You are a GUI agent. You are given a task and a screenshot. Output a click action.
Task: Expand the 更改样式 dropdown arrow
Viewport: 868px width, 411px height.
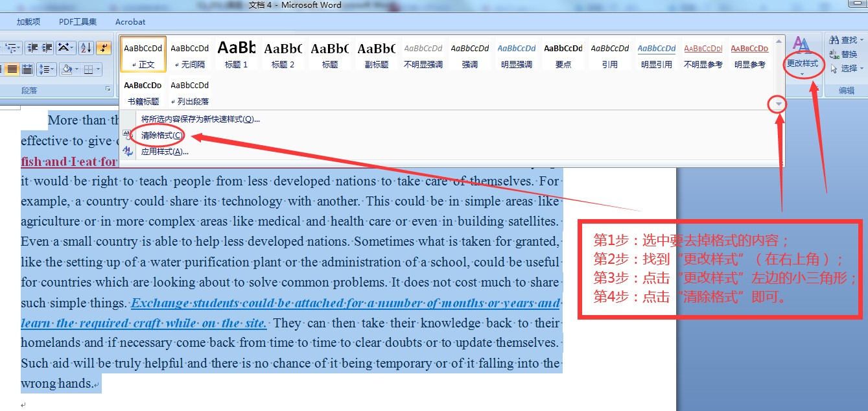(x=802, y=74)
